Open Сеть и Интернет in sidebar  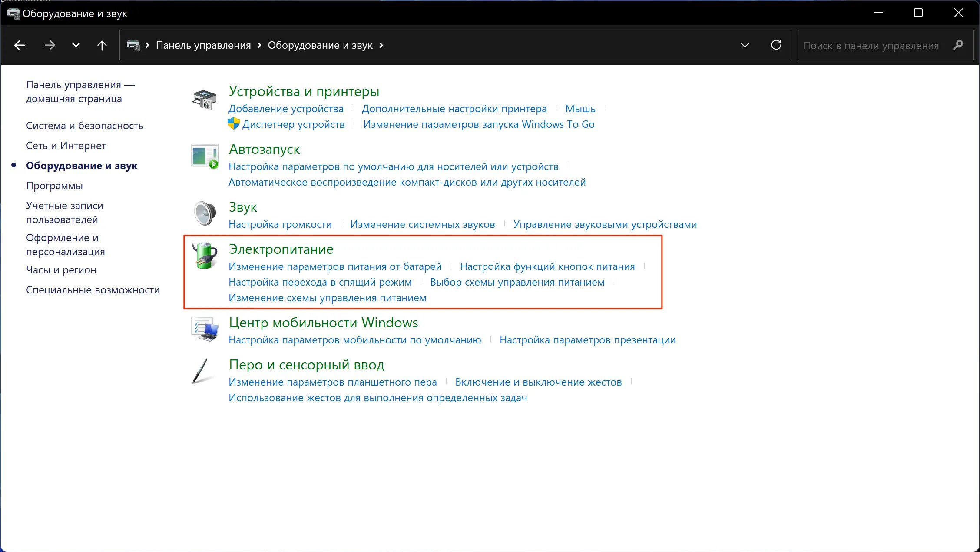click(x=66, y=146)
